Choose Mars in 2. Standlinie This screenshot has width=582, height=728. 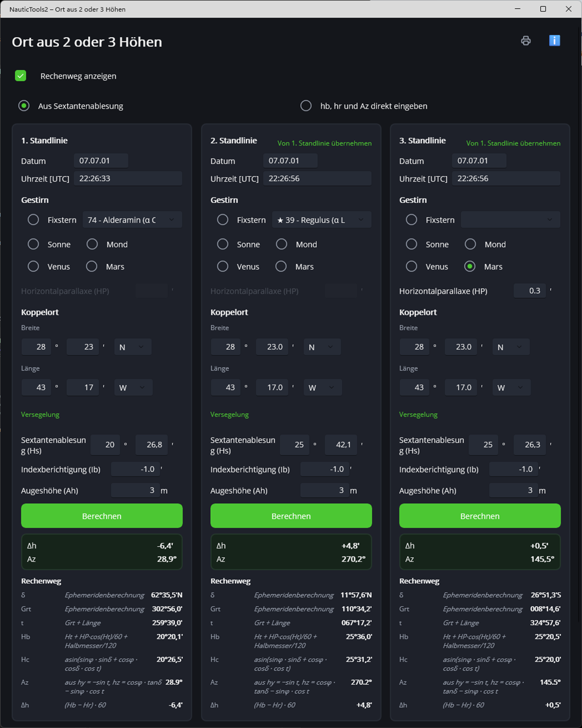(x=281, y=266)
